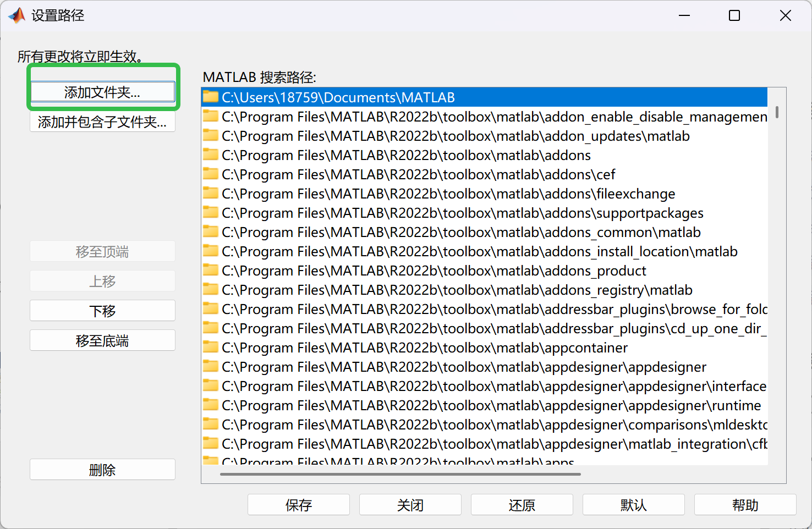Select the addons\fileexchange path entry

[485, 194]
